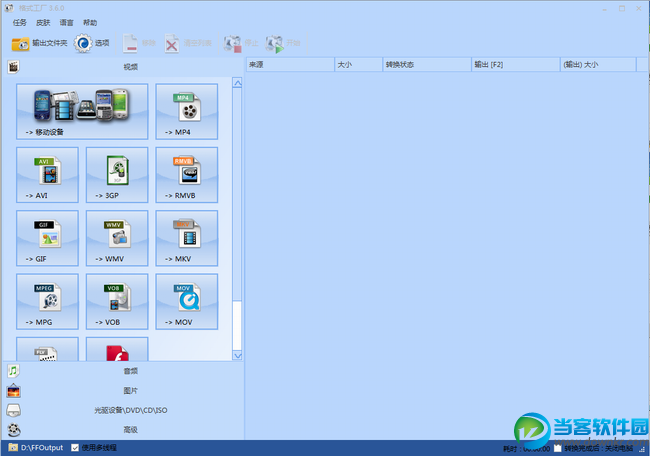Choose the -> GIF conversion tile

pos(47,238)
